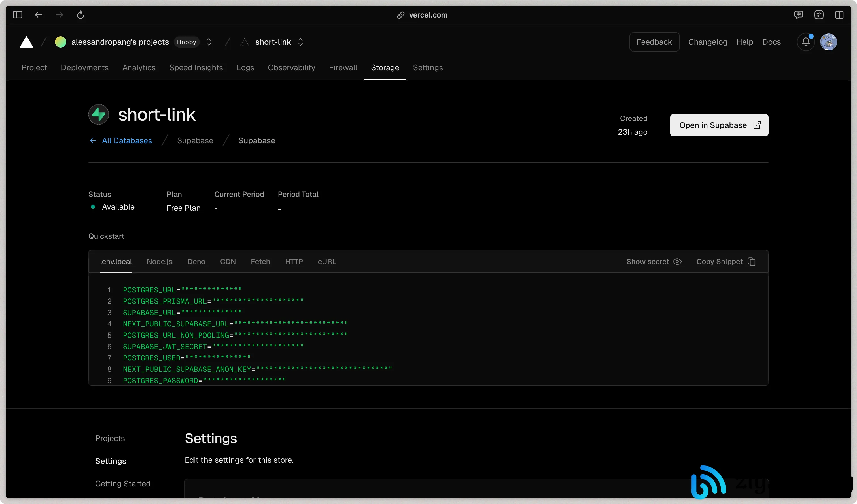Screen dimensions: 857x504
Task: Click the back arrow before All Databases
Action: click(x=92, y=141)
